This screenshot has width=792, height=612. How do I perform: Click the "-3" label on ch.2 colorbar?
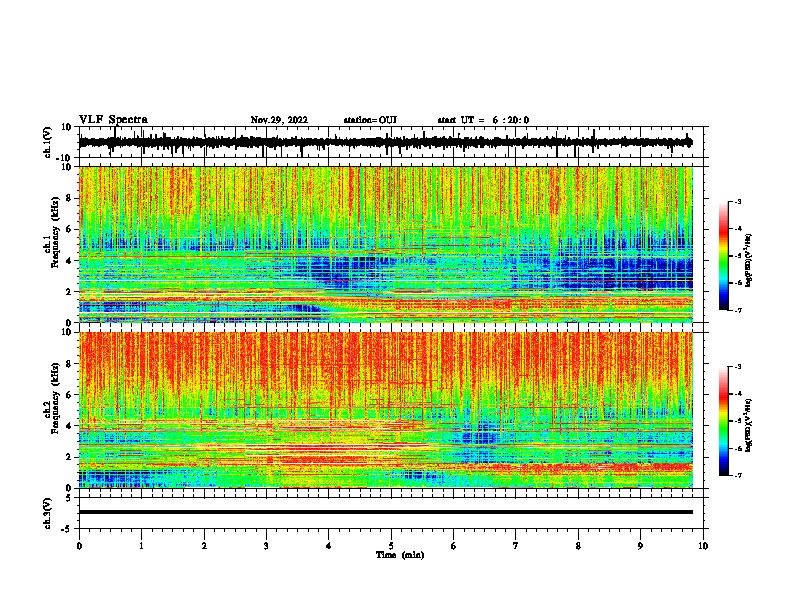[738, 367]
